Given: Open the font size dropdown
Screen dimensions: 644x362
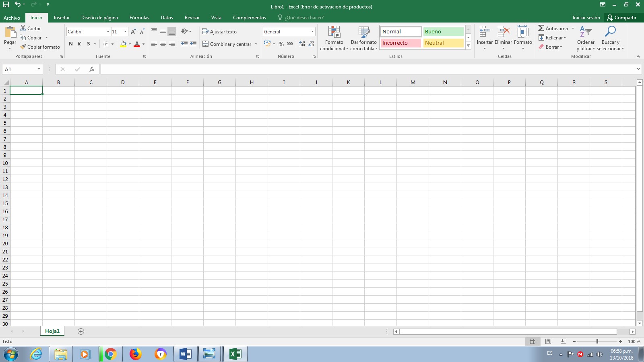Looking at the screenshot, I should tap(126, 32).
